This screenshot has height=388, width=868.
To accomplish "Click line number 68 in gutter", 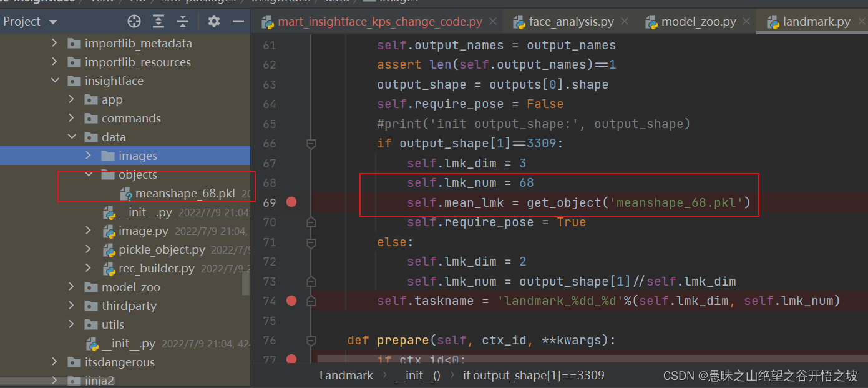I will (269, 183).
